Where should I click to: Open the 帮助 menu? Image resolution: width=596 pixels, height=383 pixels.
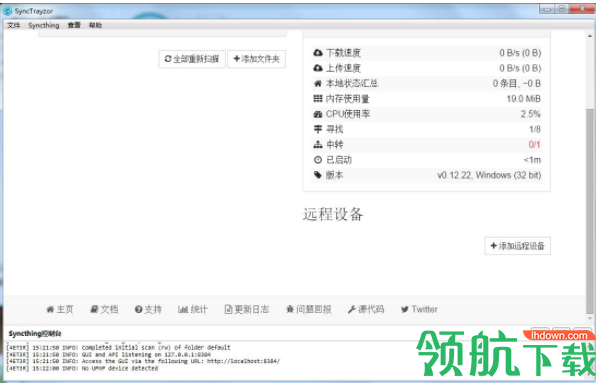95,25
